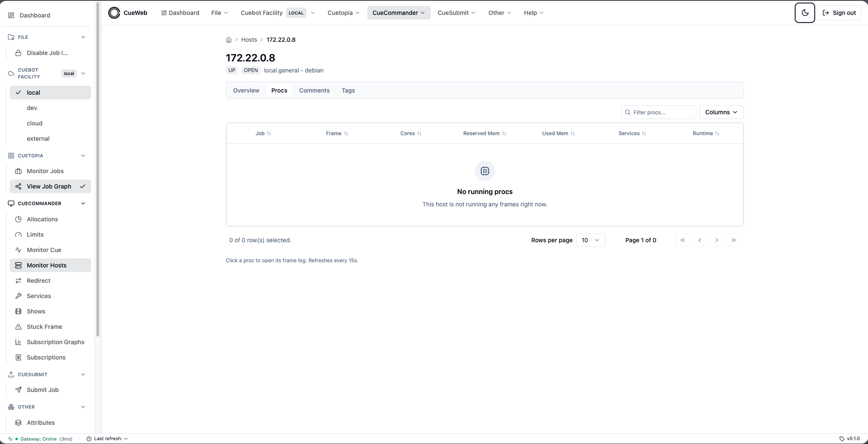Sort by Runtime column

(x=706, y=133)
